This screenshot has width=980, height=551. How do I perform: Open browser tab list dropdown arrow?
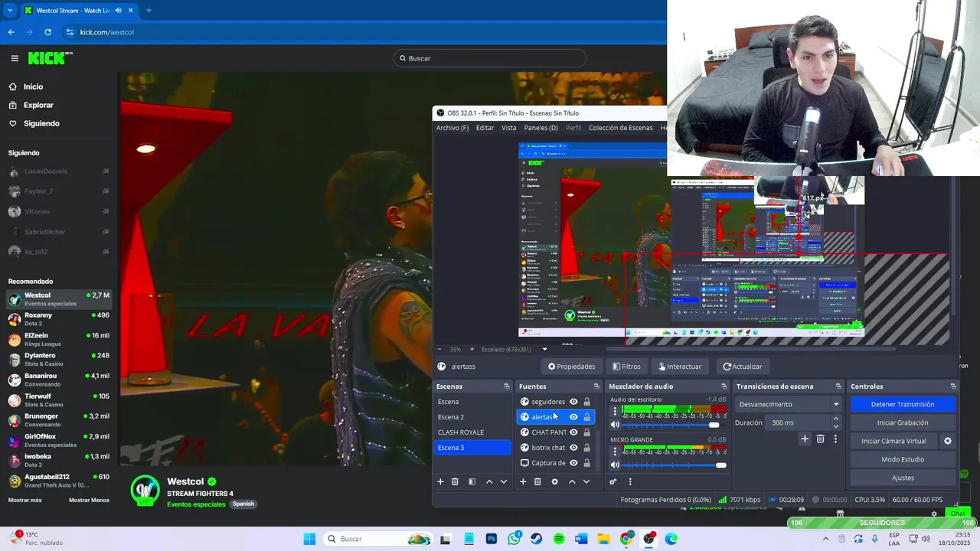pyautogui.click(x=10, y=11)
